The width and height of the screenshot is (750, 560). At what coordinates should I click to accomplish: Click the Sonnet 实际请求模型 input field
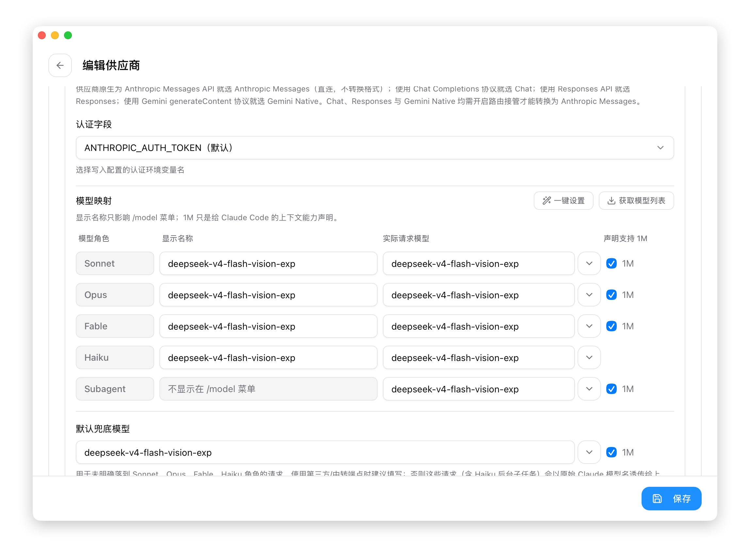coord(479,263)
